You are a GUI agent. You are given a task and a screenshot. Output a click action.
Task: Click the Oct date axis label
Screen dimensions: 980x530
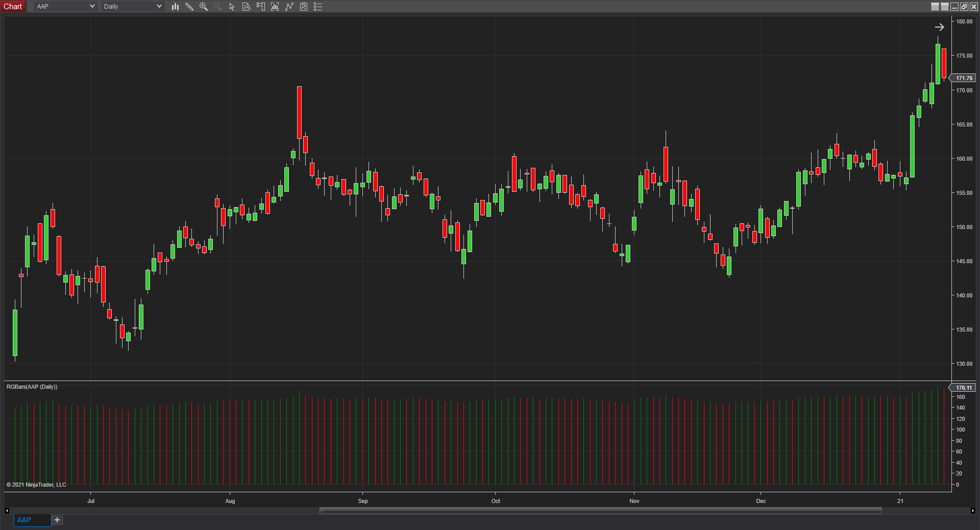click(496, 501)
